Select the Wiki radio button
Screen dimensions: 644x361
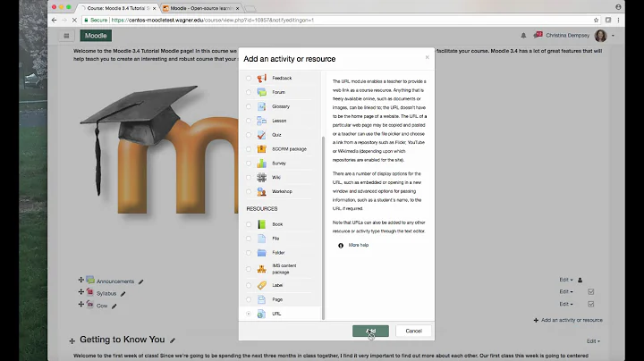coord(249,178)
